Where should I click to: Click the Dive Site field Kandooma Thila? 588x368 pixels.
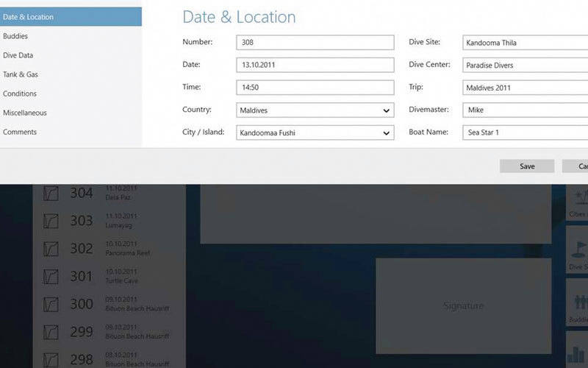(523, 43)
